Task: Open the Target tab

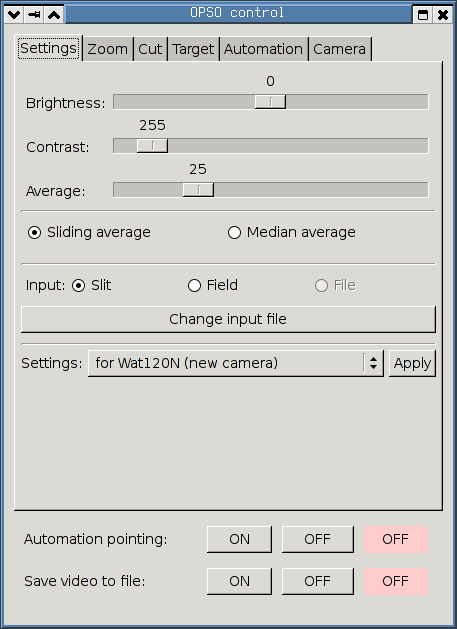Action: coord(193,49)
